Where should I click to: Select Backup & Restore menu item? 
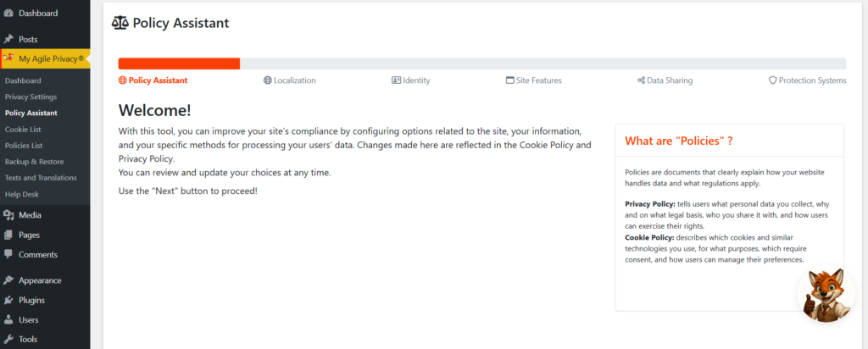click(34, 162)
